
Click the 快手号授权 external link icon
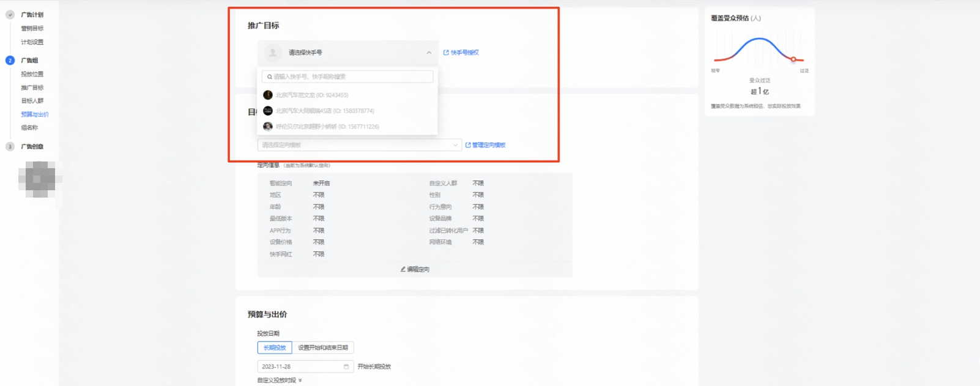(446, 53)
